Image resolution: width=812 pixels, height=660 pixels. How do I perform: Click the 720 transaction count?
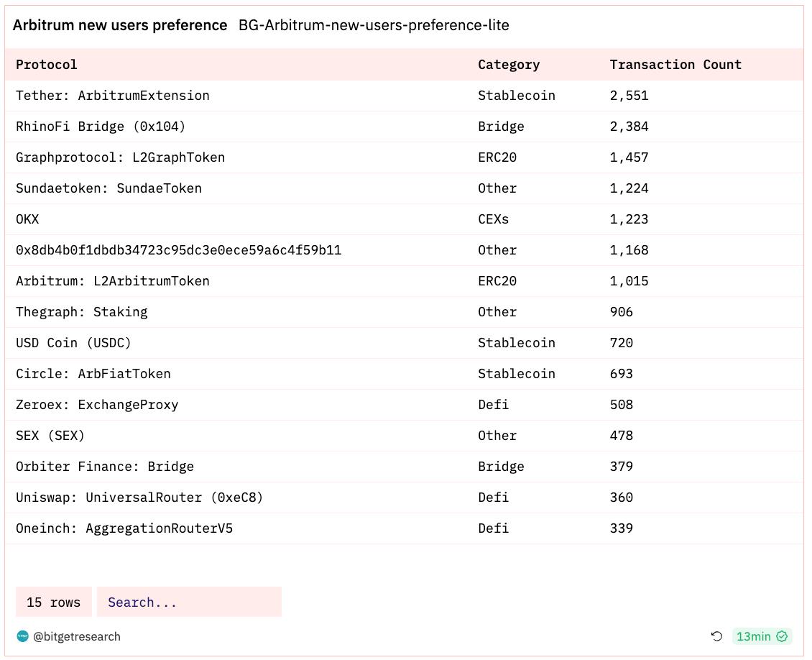coord(621,342)
